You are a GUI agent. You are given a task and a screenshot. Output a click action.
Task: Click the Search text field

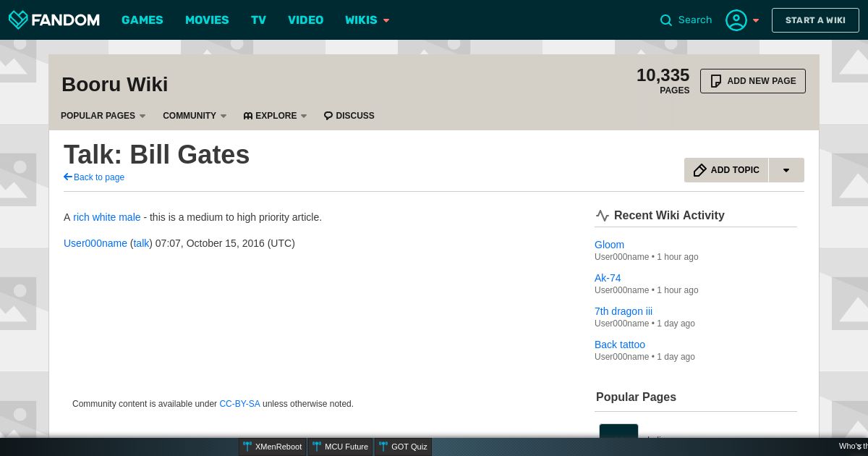pyautogui.click(x=695, y=20)
